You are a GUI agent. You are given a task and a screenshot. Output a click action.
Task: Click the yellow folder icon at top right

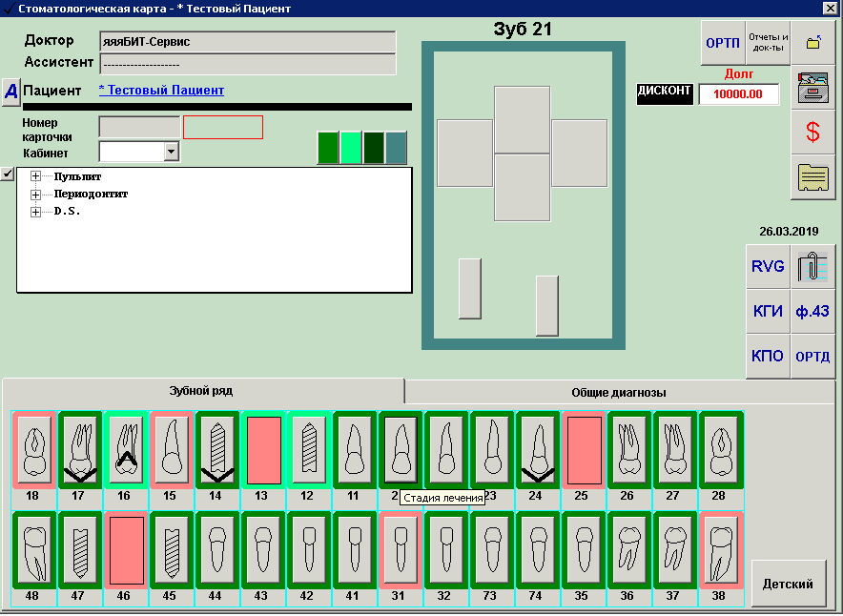[812, 43]
